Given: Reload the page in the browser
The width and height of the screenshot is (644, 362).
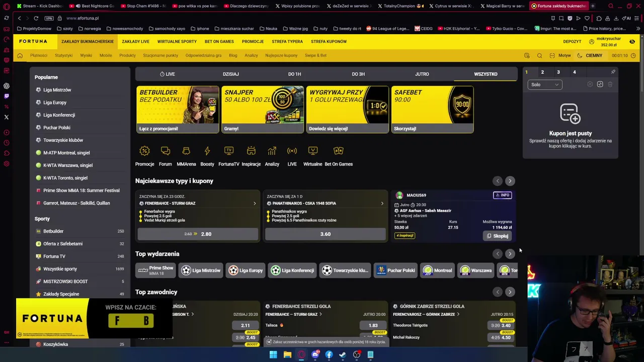Looking at the screenshot, I should (x=36, y=18).
